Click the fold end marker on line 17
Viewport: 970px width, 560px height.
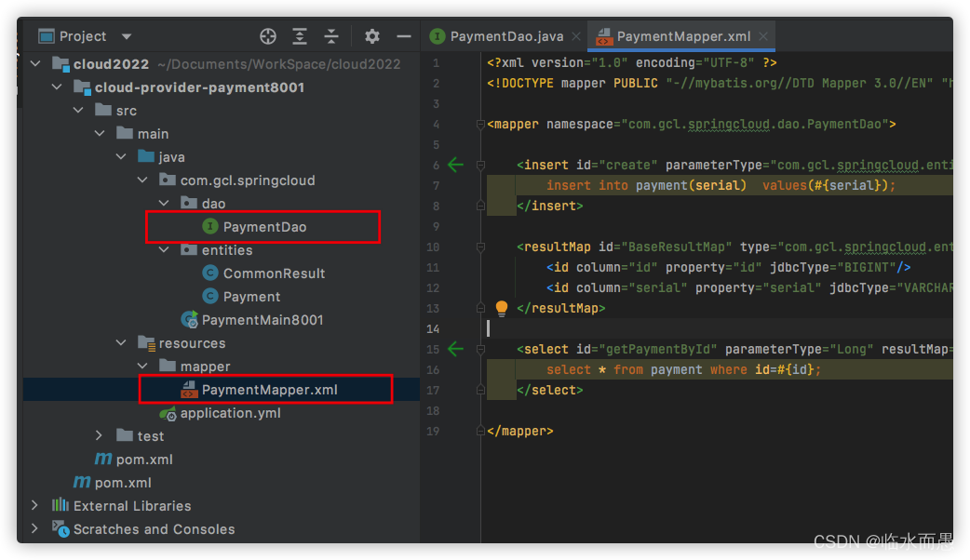click(480, 390)
